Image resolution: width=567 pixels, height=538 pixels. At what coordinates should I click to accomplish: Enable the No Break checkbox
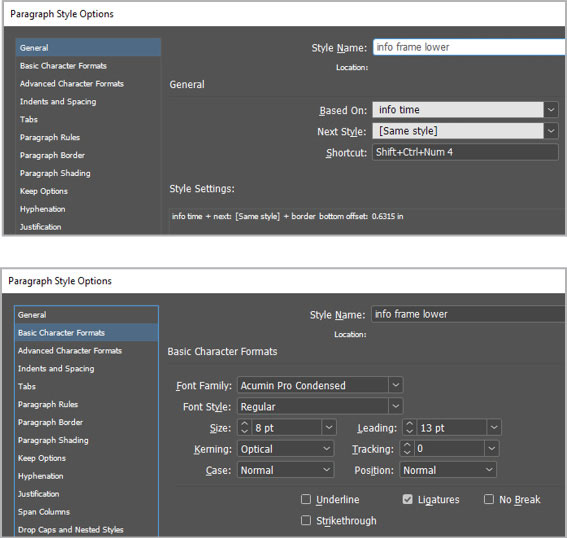click(x=489, y=499)
